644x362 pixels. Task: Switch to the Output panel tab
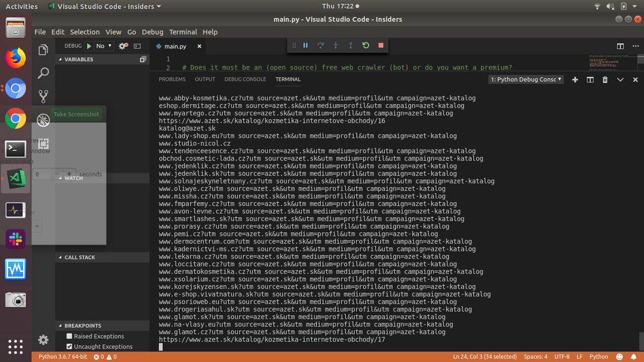[x=205, y=79]
